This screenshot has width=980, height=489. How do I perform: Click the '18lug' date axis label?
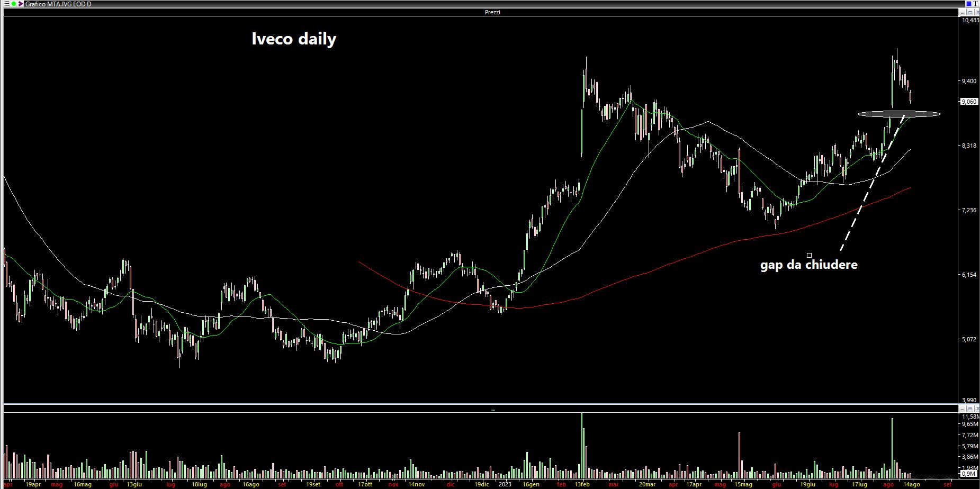199,484
